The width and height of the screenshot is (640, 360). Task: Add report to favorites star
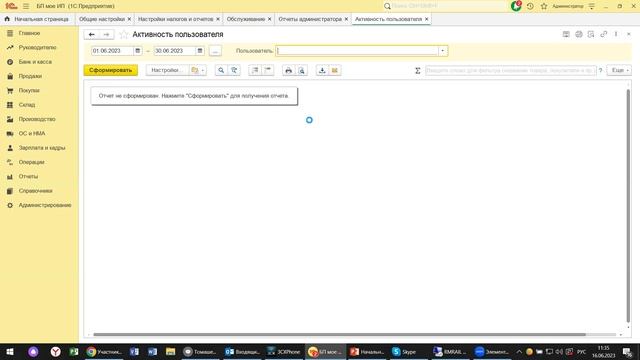pos(124,35)
